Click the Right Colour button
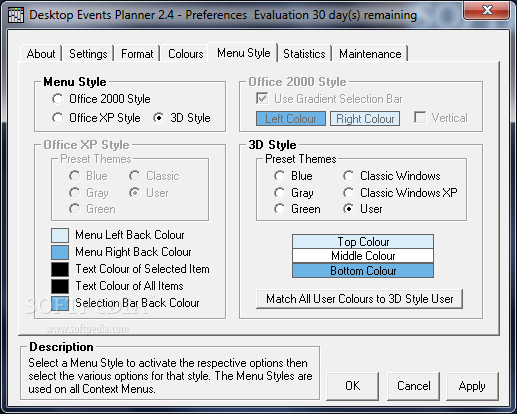The height and width of the screenshot is (414, 517). [365, 119]
